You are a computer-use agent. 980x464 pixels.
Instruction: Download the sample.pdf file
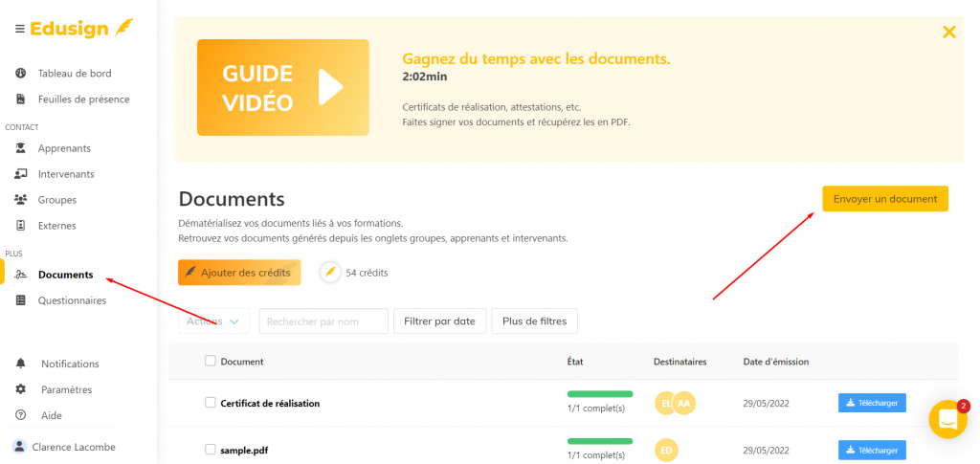pyautogui.click(x=872, y=450)
